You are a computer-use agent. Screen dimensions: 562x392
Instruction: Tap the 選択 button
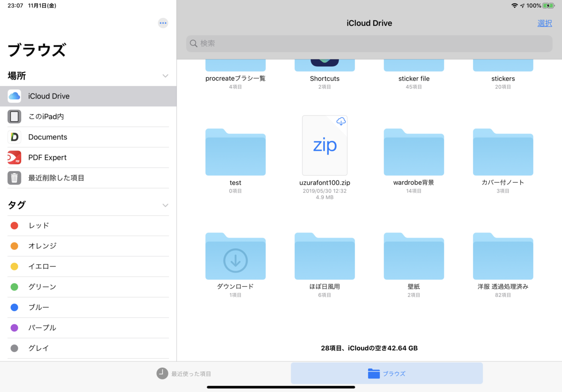click(x=545, y=23)
